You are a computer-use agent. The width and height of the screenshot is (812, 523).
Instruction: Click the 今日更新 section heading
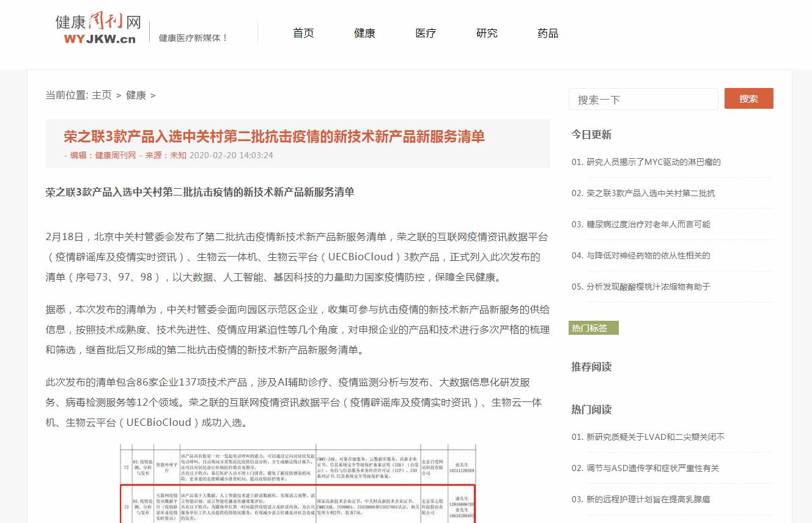point(591,134)
